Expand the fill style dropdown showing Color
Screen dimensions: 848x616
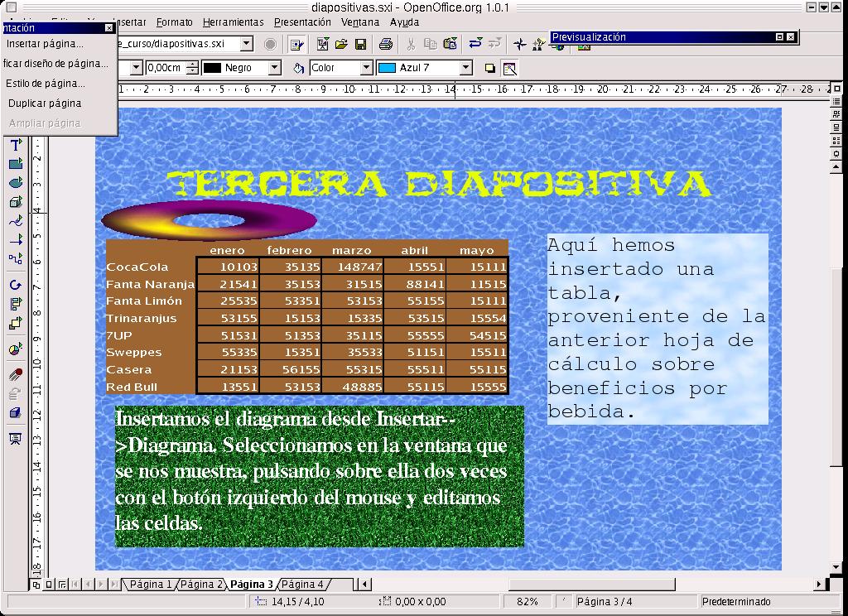(365, 68)
